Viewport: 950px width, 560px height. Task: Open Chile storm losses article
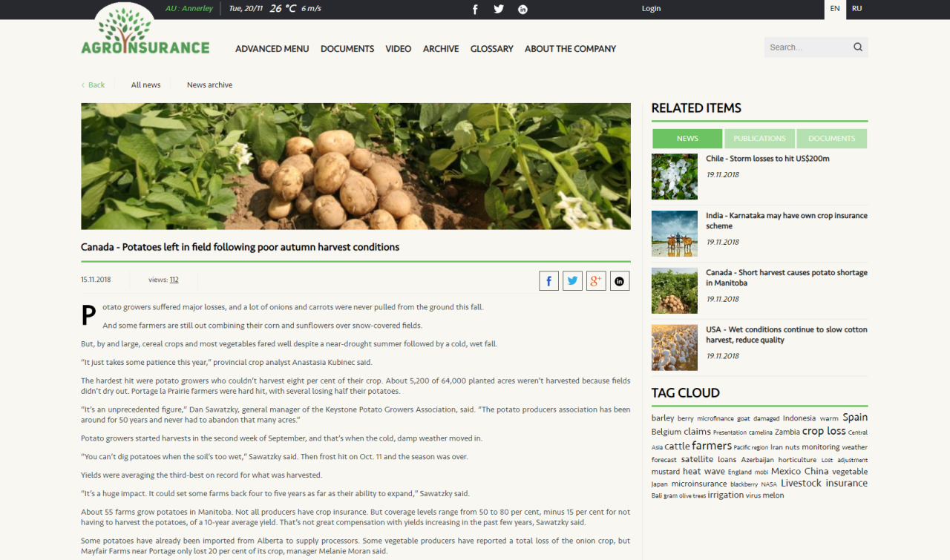point(768,159)
